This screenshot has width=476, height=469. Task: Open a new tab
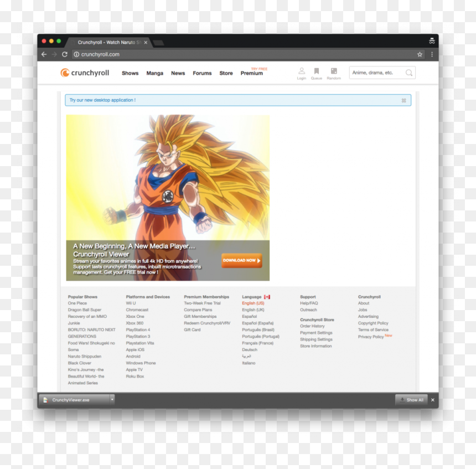(x=158, y=43)
